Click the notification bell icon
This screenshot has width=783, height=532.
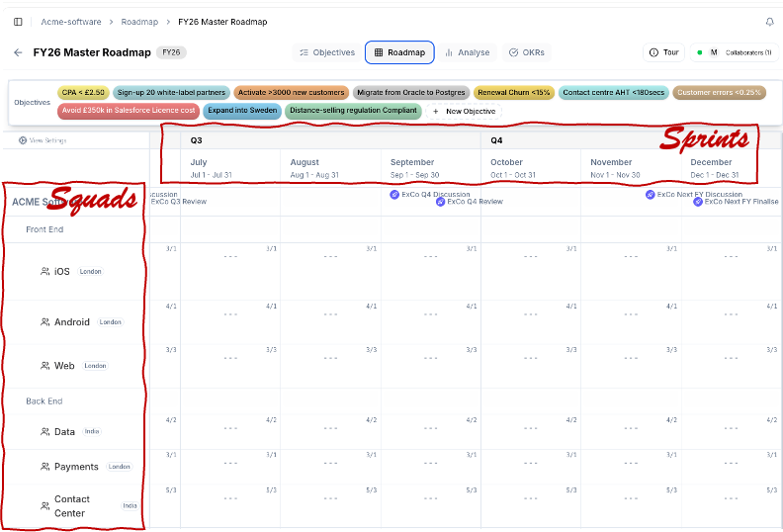(769, 22)
